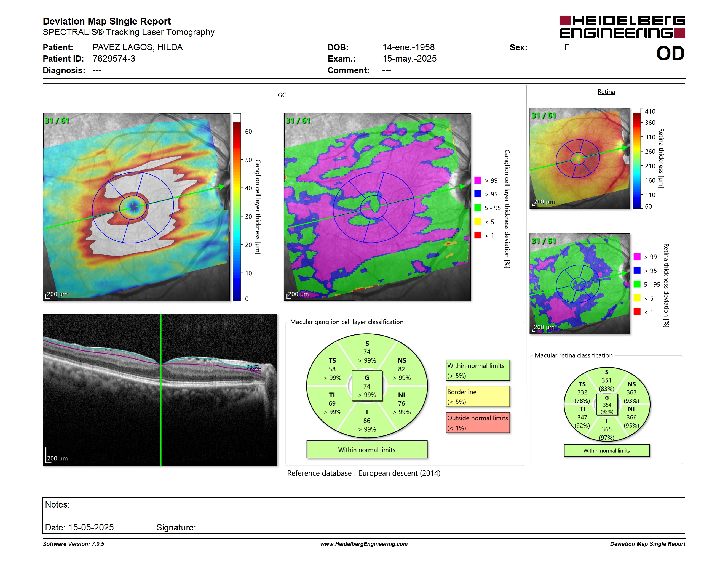Click GCL global G value 74 box
728x563 pixels.
[367, 386]
